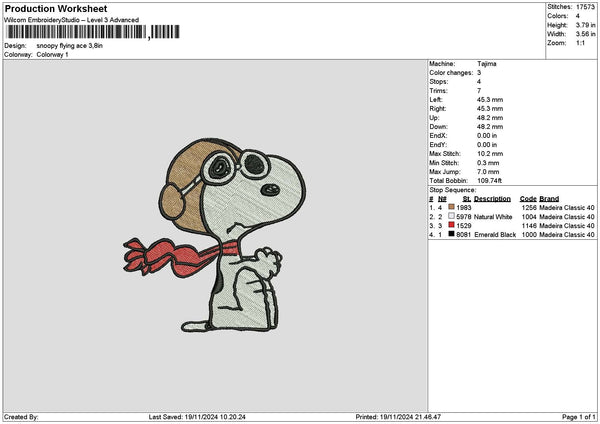The image size is (600, 424).
Task: Click 'Wilcom EmbroideryStudio – Level 3 Advanced' text
Action: click(x=72, y=20)
